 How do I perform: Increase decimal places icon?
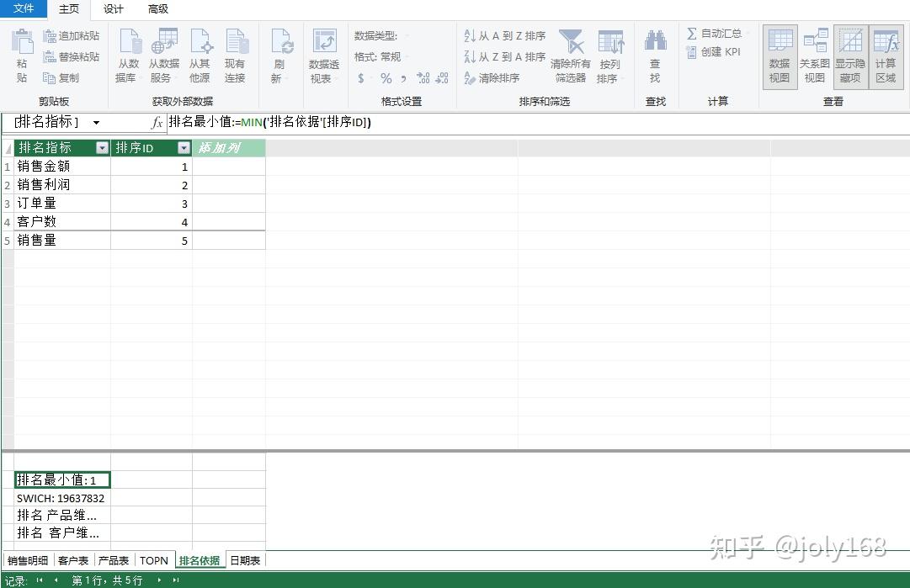pyautogui.click(x=423, y=78)
